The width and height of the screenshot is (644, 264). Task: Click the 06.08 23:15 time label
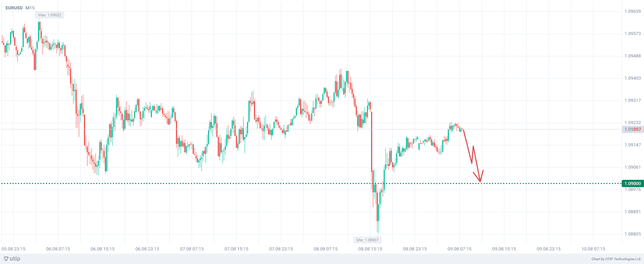147,249
